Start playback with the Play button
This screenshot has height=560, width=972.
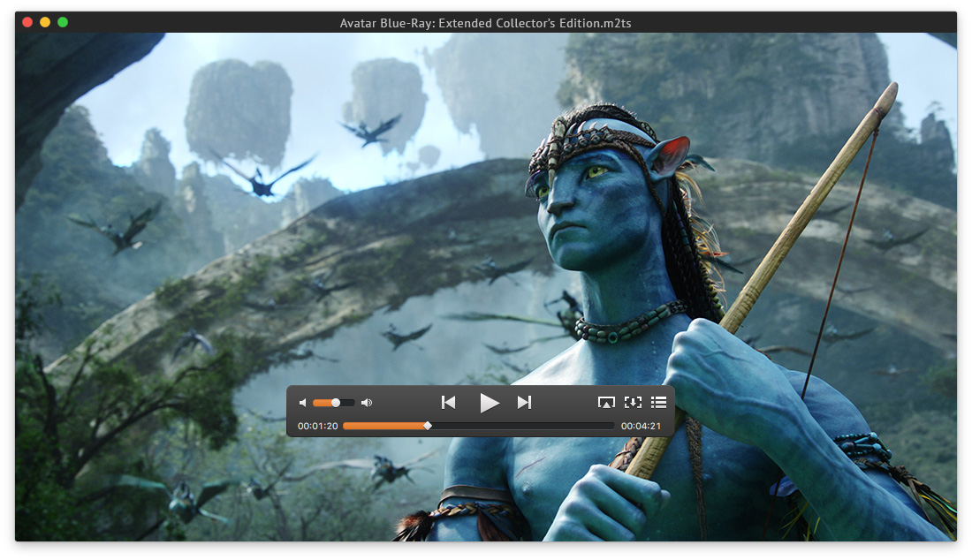(x=490, y=404)
